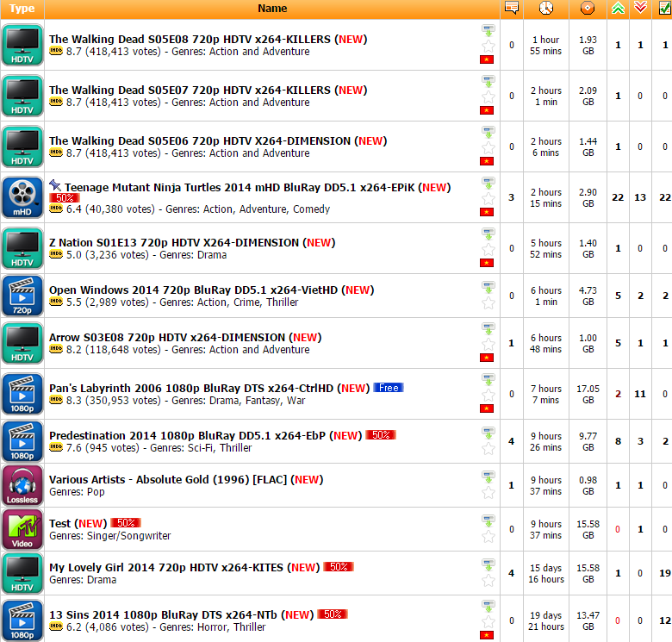Screen dimensions: 672x642
Task: Toggle bookmark star for 13 Sins 2014
Action: (x=488, y=621)
